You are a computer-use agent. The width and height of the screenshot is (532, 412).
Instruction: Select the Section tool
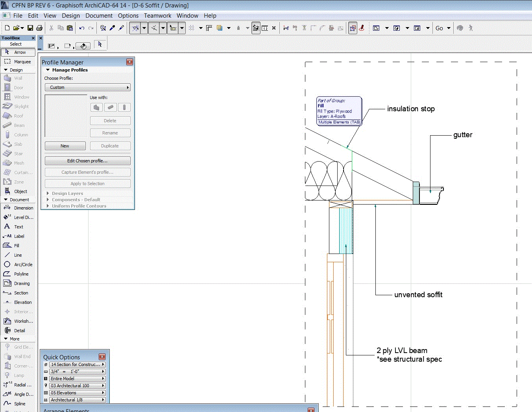pos(18,292)
